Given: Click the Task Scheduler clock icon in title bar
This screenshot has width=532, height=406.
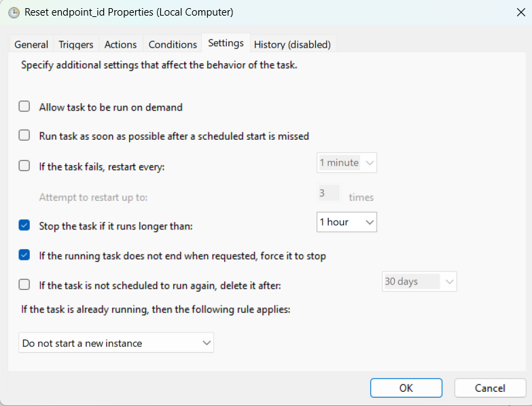Looking at the screenshot, I should click(x=13, y=12).
